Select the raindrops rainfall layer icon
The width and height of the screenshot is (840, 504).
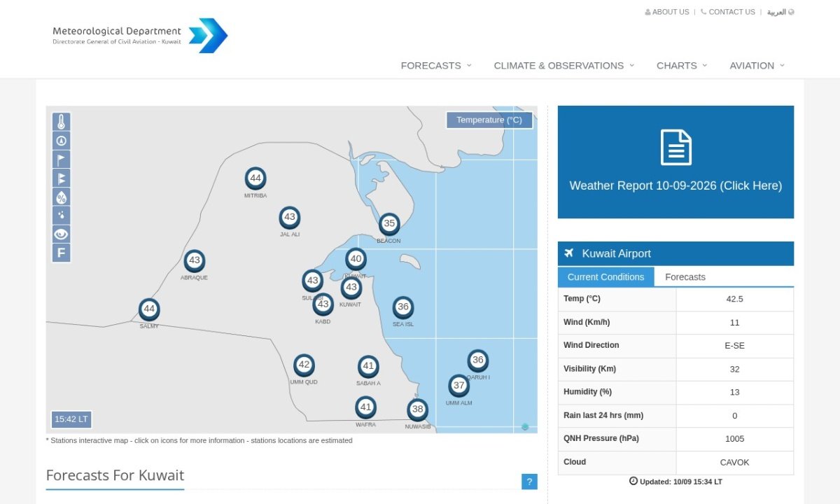[61, 216]
